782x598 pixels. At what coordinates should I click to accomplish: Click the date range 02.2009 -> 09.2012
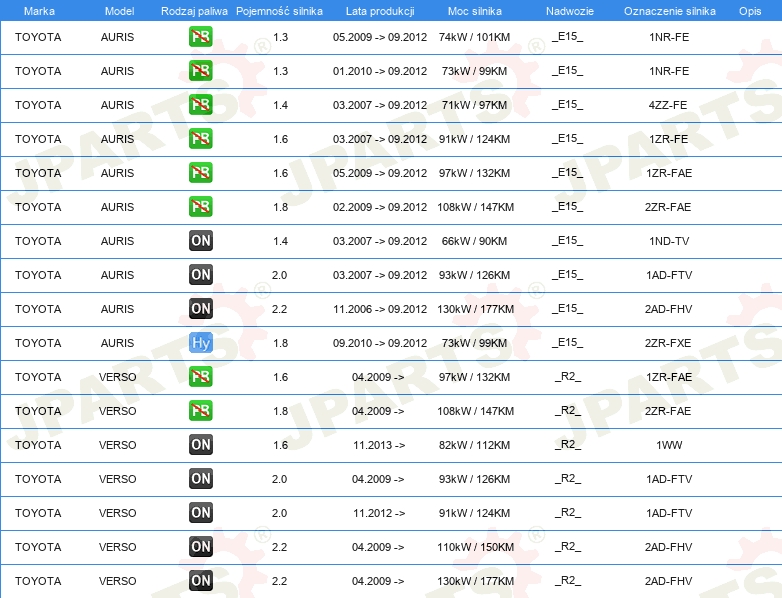[x=380, y=207]
